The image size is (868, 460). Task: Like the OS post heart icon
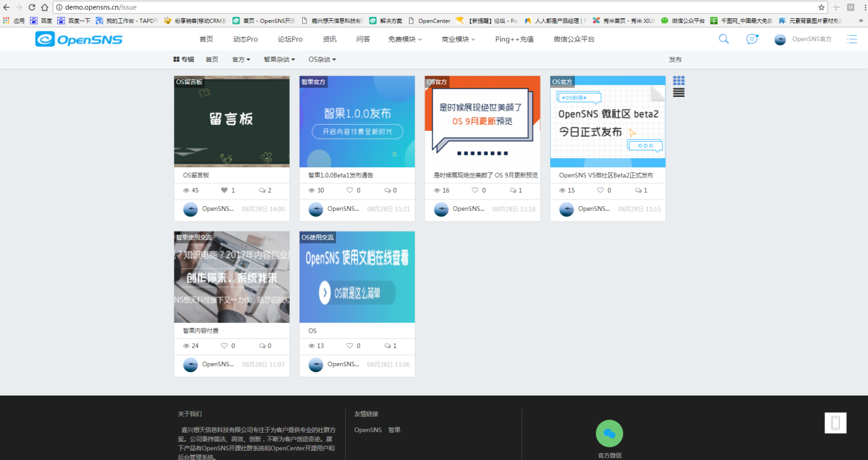tap(350, 346)
